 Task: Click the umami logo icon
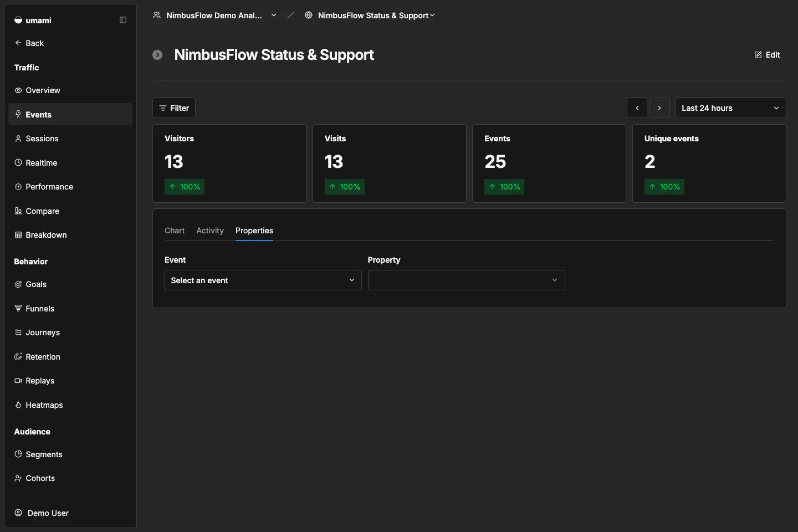coord(18,20)
